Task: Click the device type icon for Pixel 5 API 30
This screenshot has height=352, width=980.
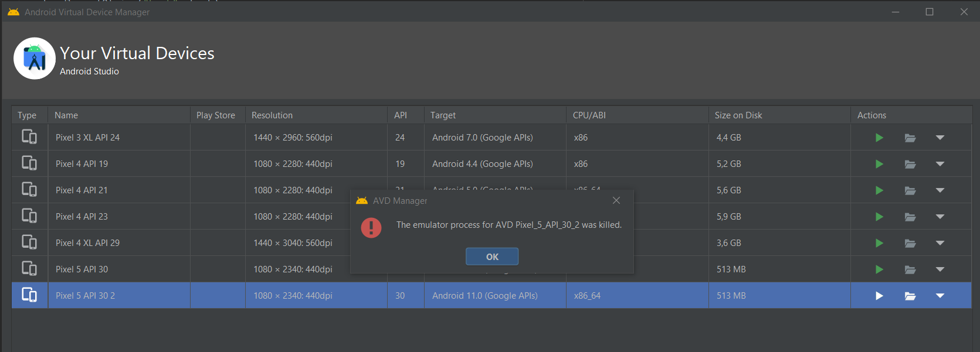Action: click(x=29, y=269)
